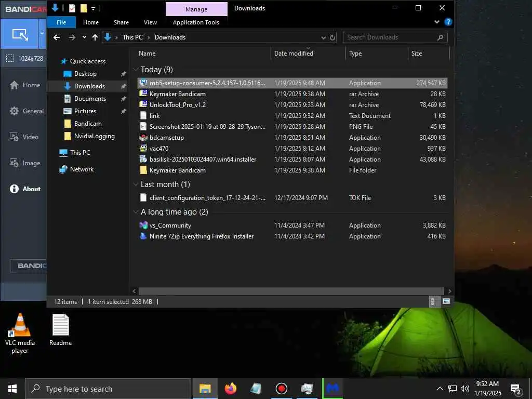532x399 pixels.
Task: Open Customize Quick Access Toolbar dropdown
Action: [x=94, y=8]
